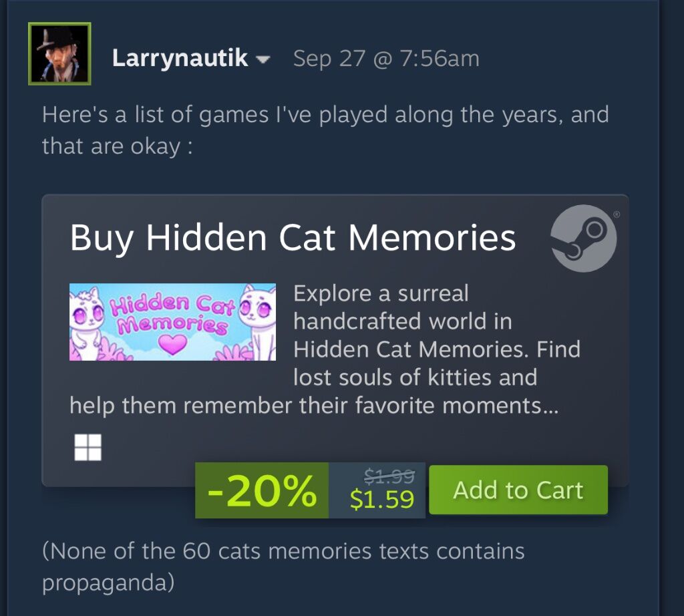Image resolution: width=684 pixels, height=616 pixels.
Task: Click the registered trademark symbol near Steam logo
Action: [x=617, y=214]
